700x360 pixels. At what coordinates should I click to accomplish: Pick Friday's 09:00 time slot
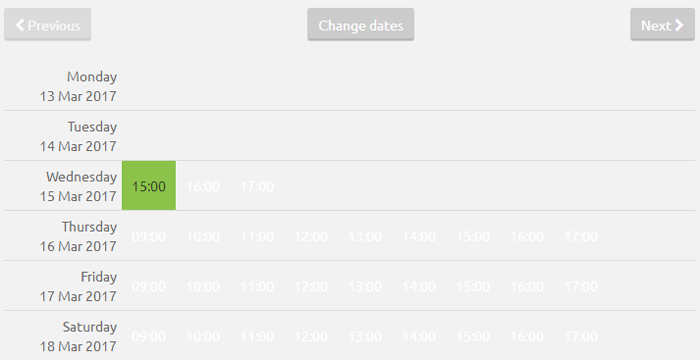coord(149,286)
